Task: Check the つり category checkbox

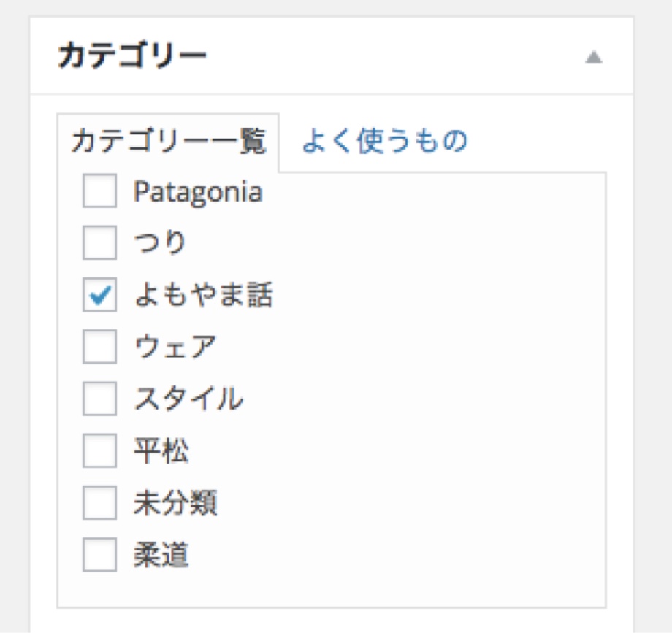Action: click(99, 242)
